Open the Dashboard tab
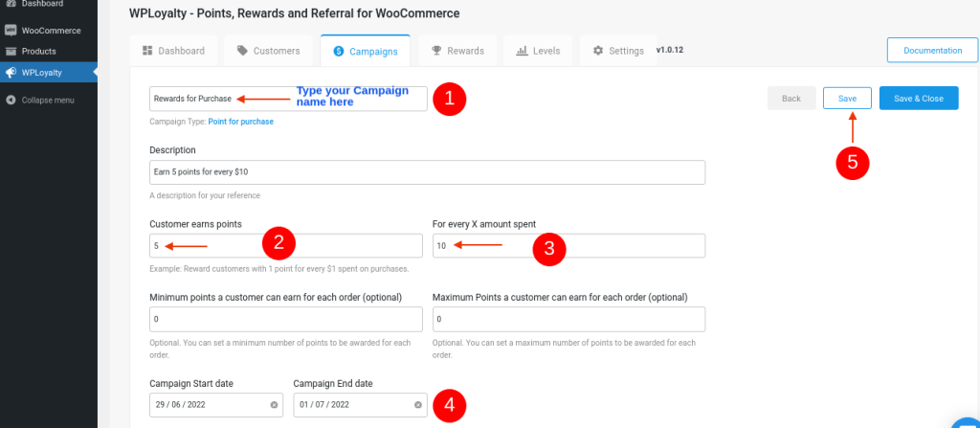The width and height of the screenshot is (980, 428). click(x=173, y=51)
